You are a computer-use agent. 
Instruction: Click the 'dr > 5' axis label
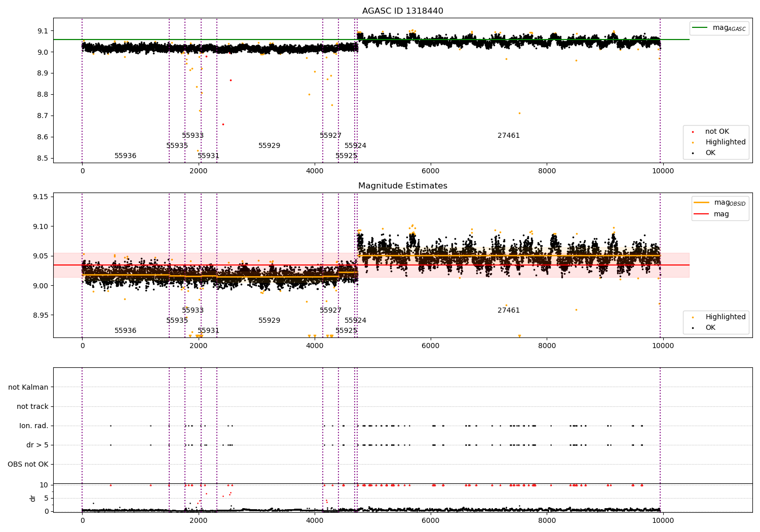click(x=37, y=445)
